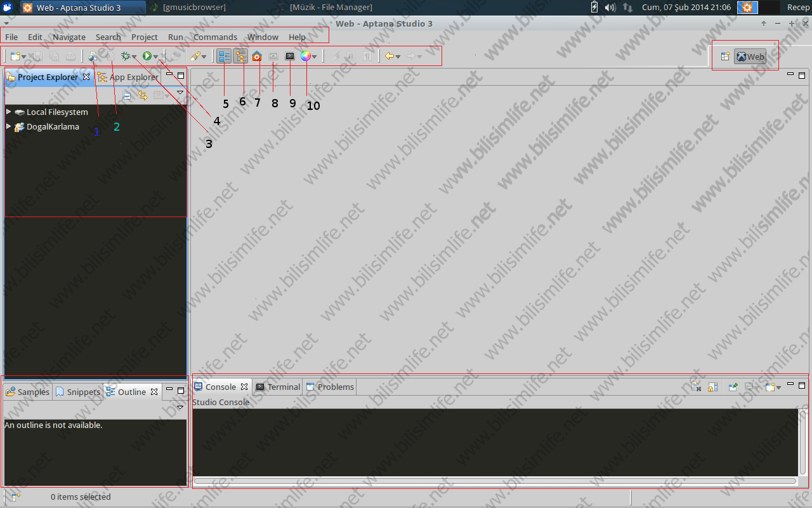
Task: Click the console horizontal scrollbar
Action: click(495, 481)
